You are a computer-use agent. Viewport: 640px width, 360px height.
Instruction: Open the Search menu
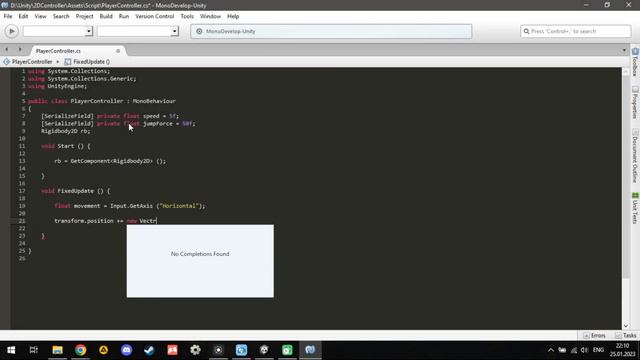pos(61,16)
